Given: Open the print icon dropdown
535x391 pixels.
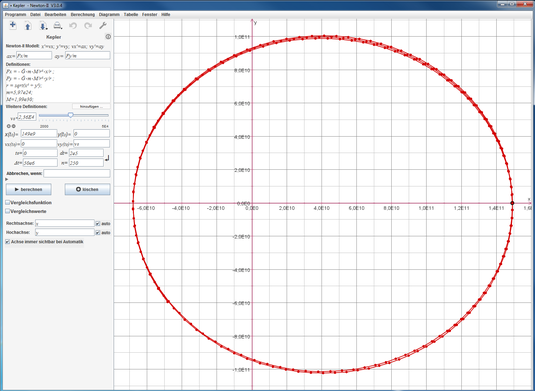Looking at the screenshot, I should 58,26.
